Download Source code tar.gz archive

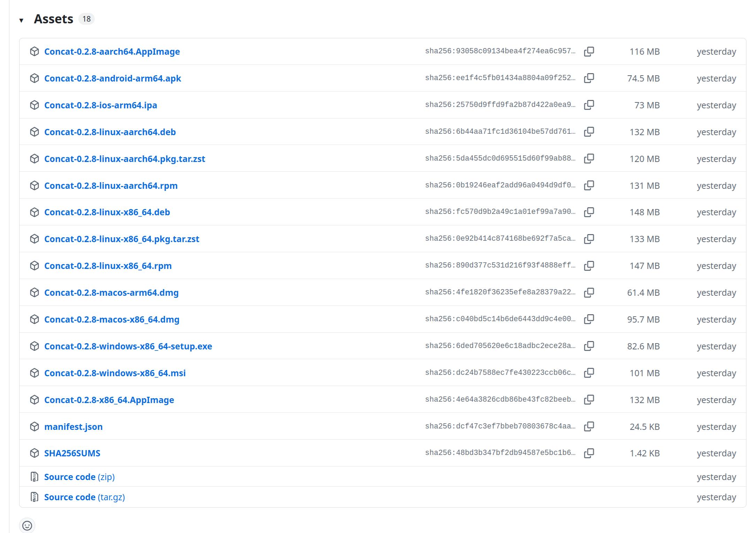[85, 497]
